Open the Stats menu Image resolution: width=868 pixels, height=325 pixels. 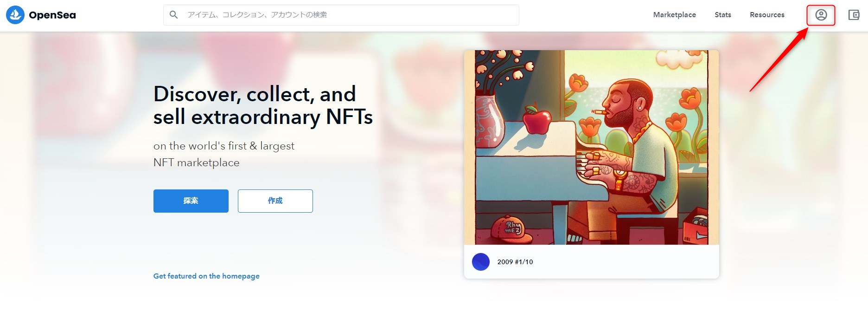point(722,15)
